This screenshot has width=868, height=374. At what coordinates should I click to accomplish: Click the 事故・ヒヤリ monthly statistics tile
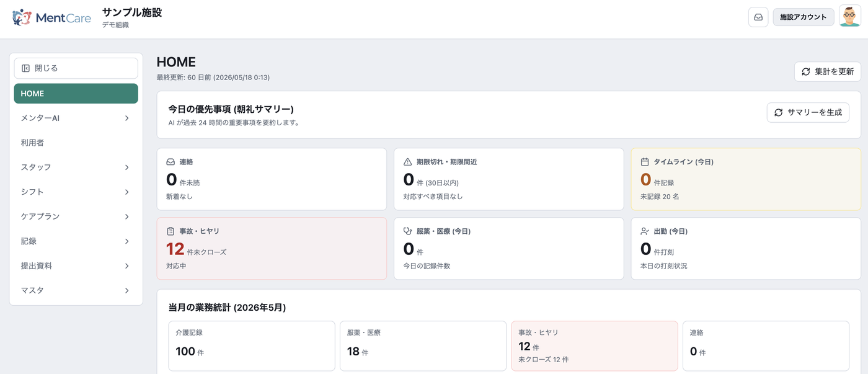[x=595, y=346]
